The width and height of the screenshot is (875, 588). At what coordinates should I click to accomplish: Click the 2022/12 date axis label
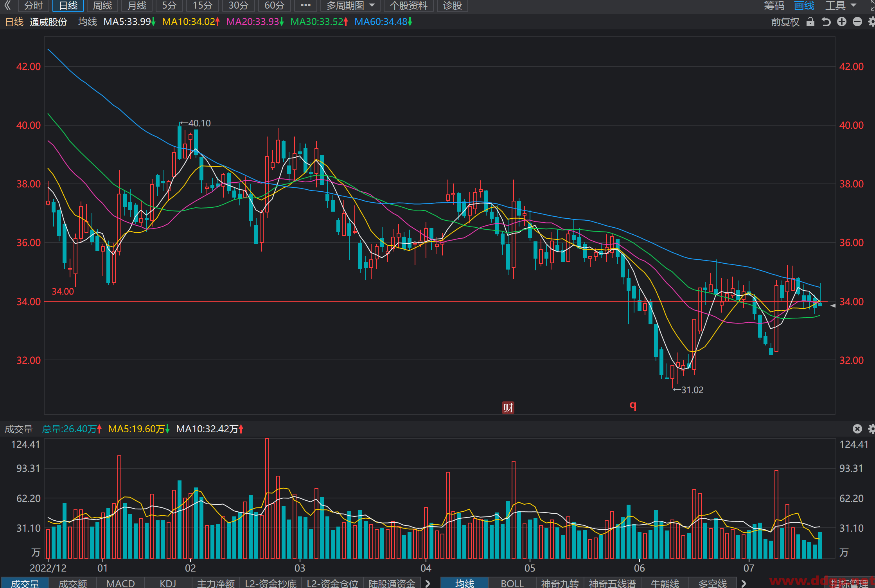[x=48, y=568]
